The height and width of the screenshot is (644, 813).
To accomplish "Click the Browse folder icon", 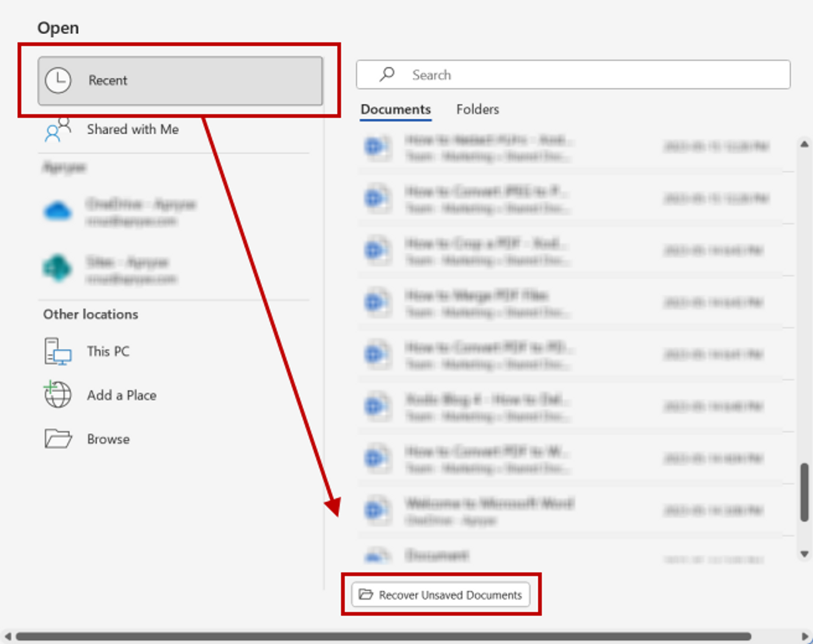I will click(x=58, y=438).
